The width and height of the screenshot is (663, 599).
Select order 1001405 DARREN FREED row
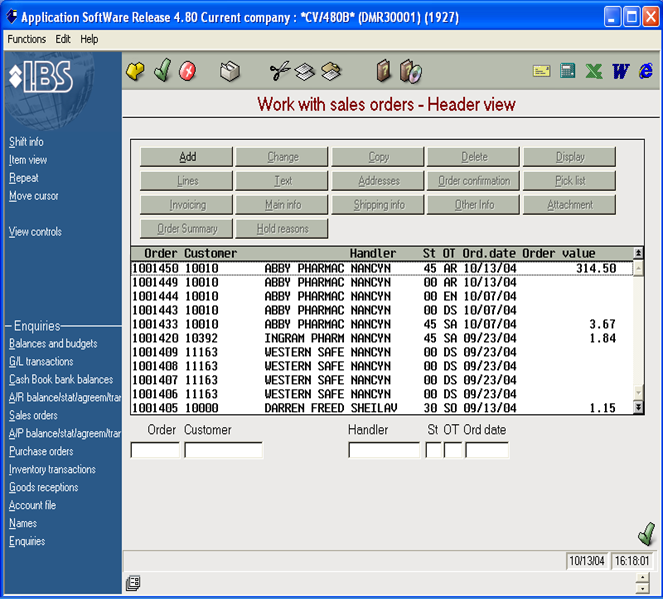(x=382, y=408)
